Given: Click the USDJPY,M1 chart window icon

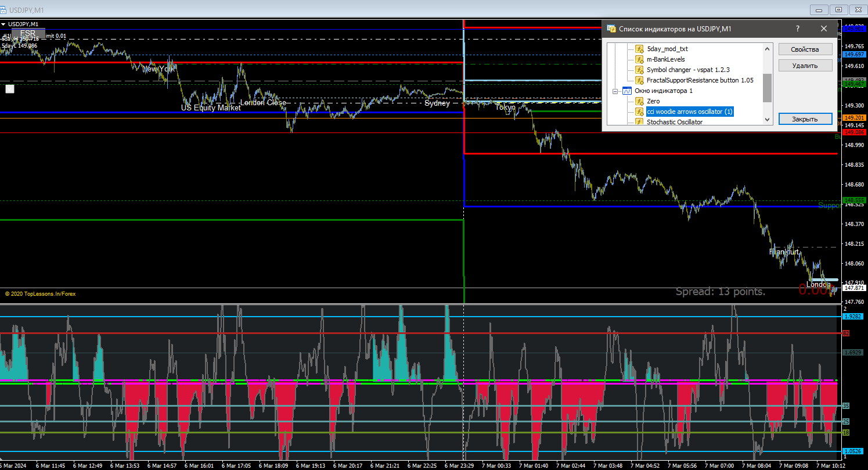Looking at the screenshot, I should [4, 10].
